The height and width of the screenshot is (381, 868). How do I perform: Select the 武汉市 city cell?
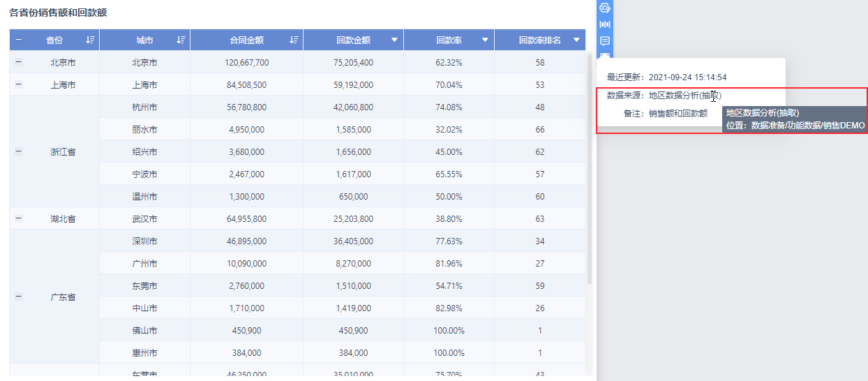click(144, 218)
